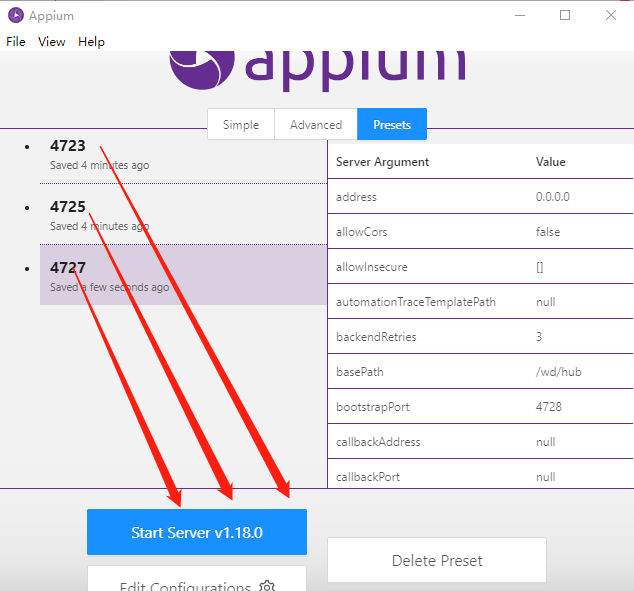Click the address argument label

coord(356,197)
